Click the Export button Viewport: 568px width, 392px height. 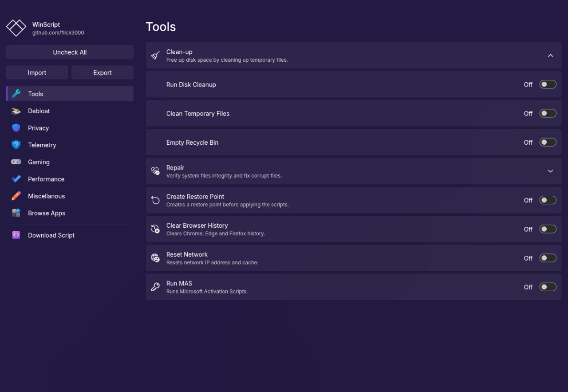[x=102, y=72]
